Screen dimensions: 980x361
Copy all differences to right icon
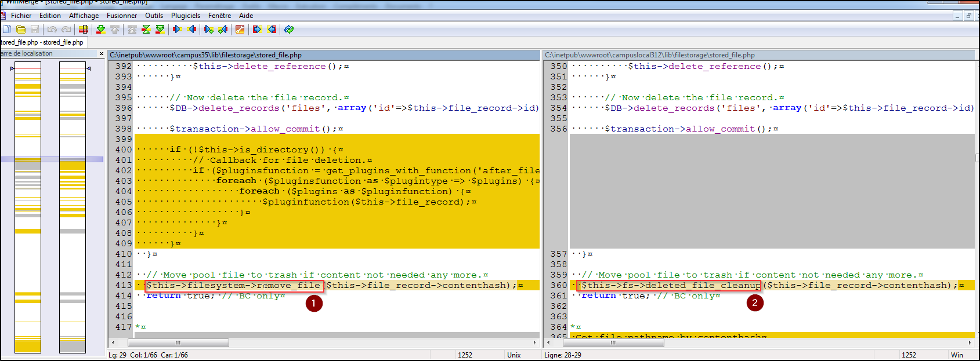(x=257, y=30)
